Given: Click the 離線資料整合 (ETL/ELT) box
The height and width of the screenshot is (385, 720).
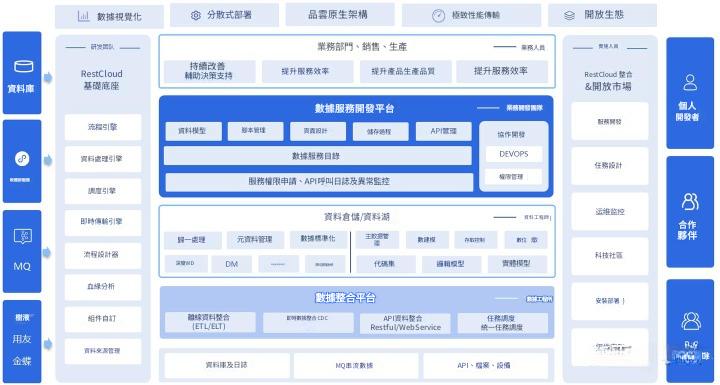Looking at the screenshot, I should [x=210, y=323].
